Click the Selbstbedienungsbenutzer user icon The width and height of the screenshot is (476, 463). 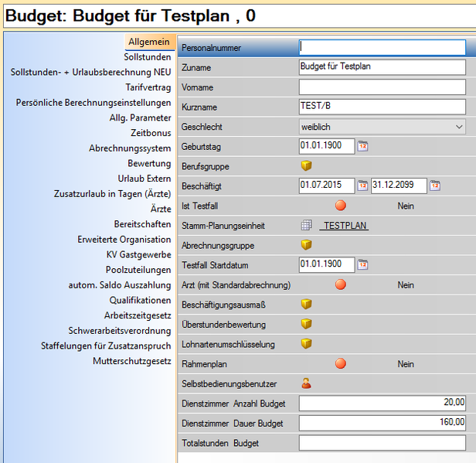(x=306, y=383)
